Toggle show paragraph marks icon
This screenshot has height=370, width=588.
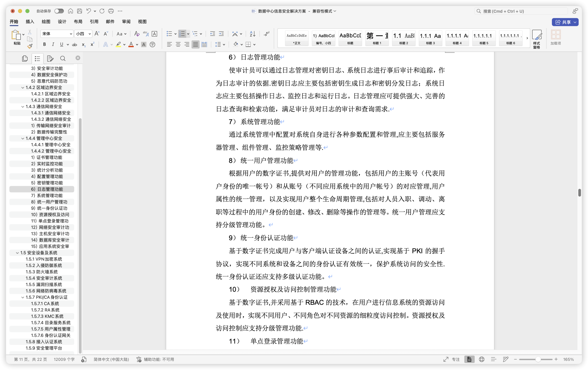266,34
